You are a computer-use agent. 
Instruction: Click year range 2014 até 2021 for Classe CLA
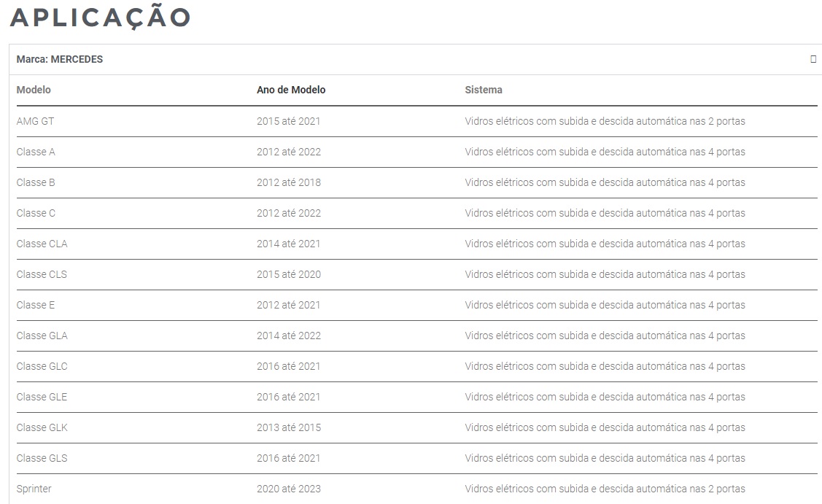(288, 244)
